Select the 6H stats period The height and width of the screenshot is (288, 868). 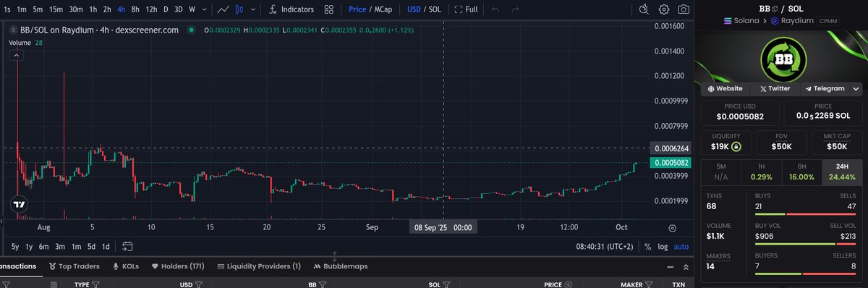click(801, 172)
